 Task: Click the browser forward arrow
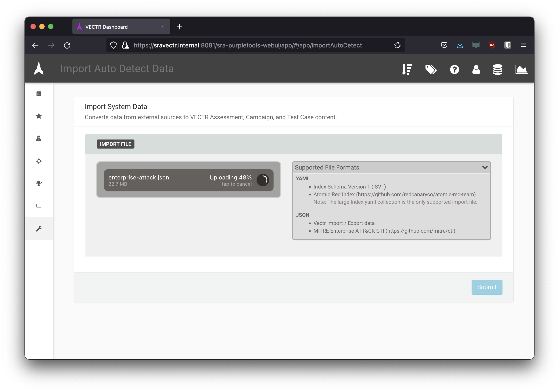tap(51, 45)
